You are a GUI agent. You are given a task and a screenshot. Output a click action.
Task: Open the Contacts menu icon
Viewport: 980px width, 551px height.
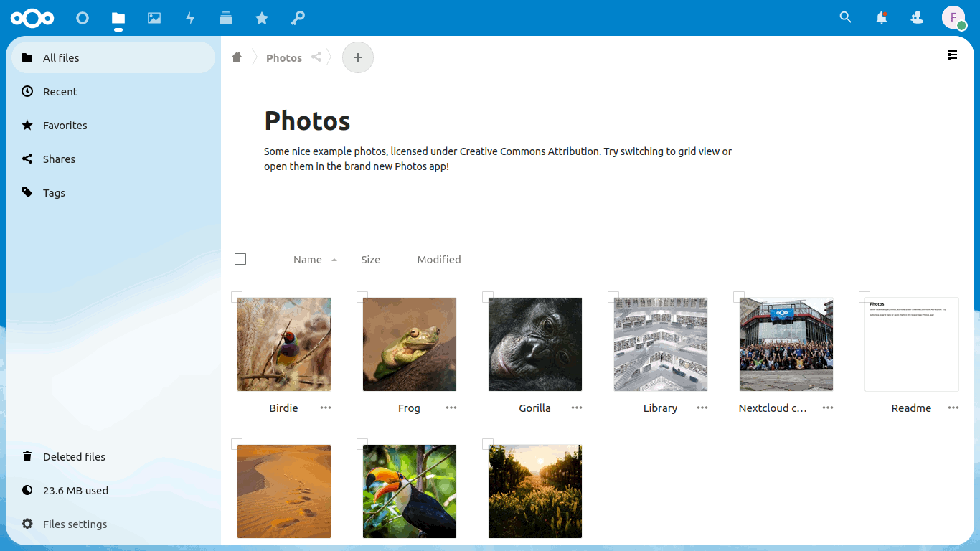pos(917,18)
